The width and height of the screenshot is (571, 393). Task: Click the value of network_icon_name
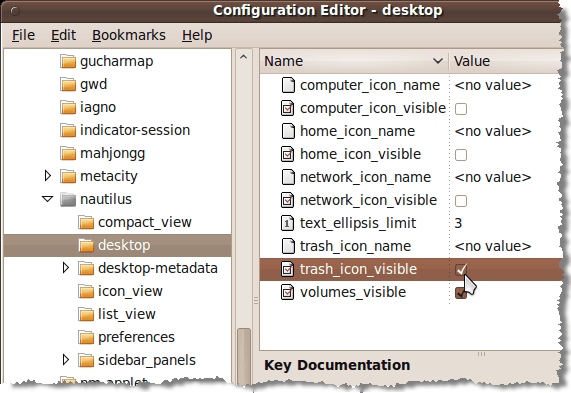493,177
